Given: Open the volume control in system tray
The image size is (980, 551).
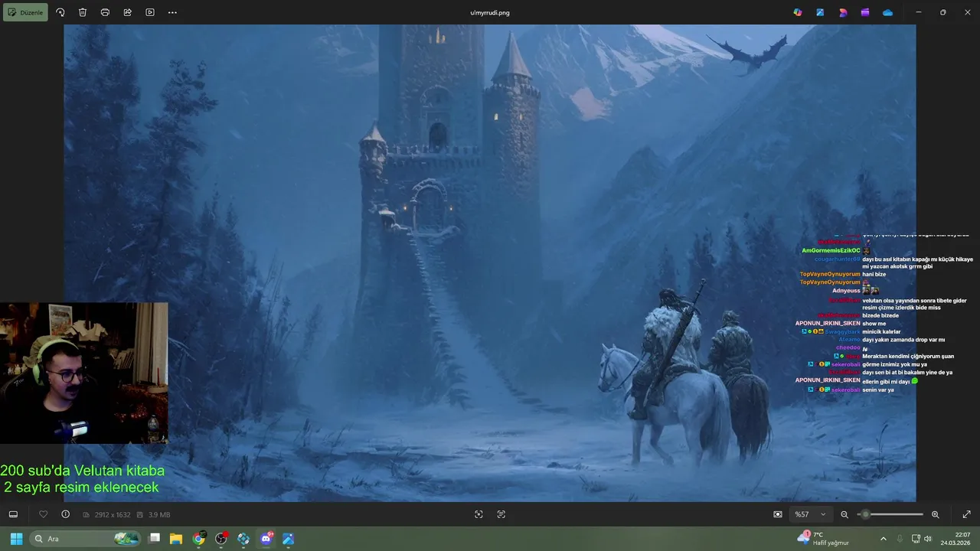Looking at the screenshot, I should pos(928,539).
